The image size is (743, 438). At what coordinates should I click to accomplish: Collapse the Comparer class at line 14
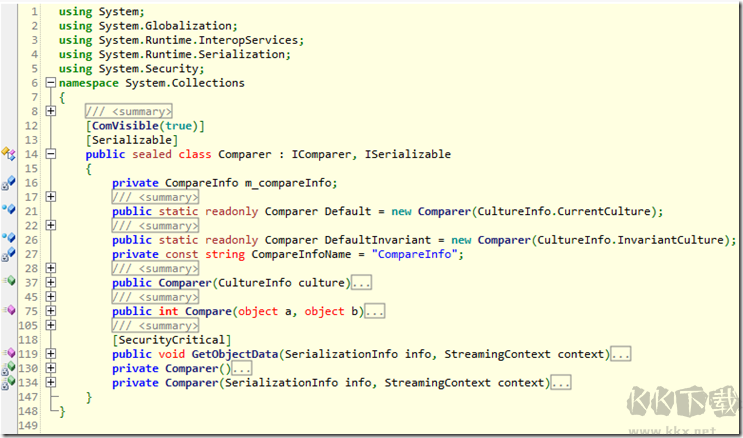pyautogui.click(x=50, y=154)
